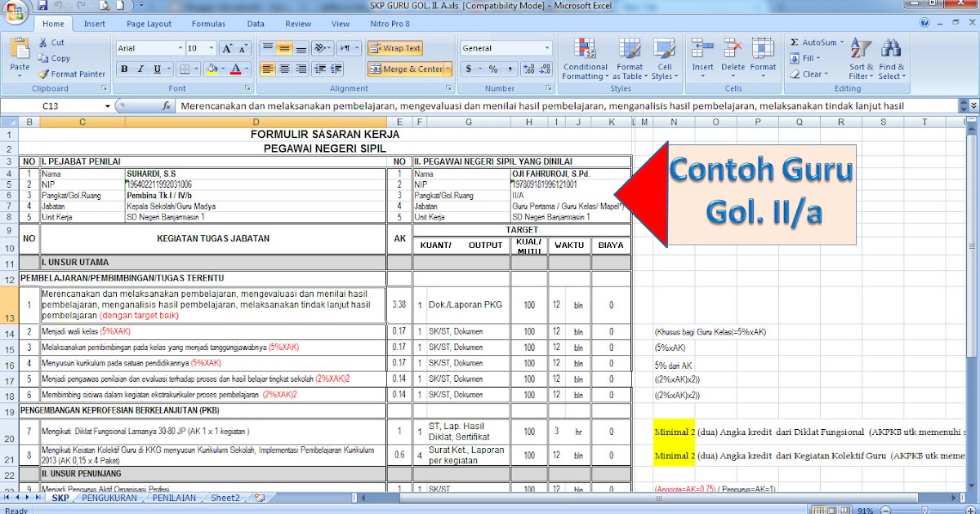Viewport: 980px width, 514px height.
Task: Cut the selected cell contents
Action: (x=51, y=42)
